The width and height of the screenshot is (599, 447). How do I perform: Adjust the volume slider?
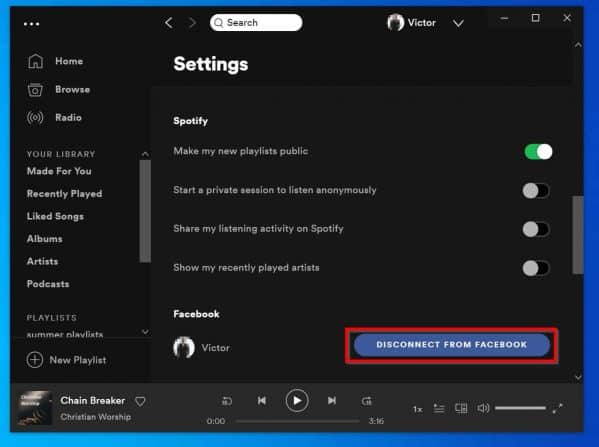pos(520,408)
